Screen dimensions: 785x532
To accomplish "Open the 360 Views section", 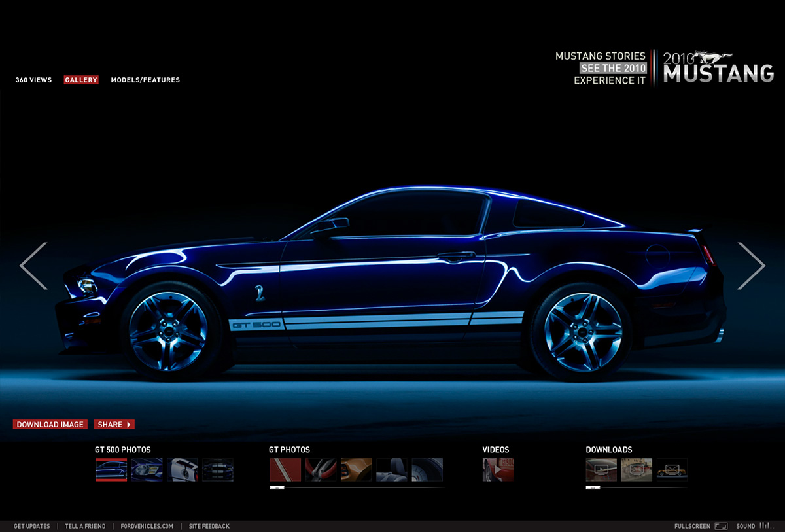I will (x=33, y=80).
